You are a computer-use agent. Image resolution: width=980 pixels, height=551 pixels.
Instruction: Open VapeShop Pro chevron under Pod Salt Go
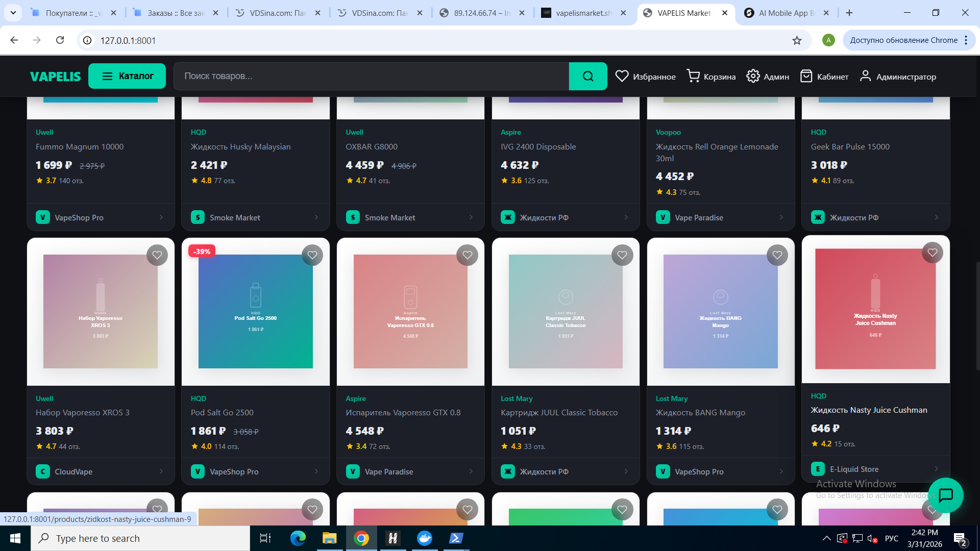point(316,471)
